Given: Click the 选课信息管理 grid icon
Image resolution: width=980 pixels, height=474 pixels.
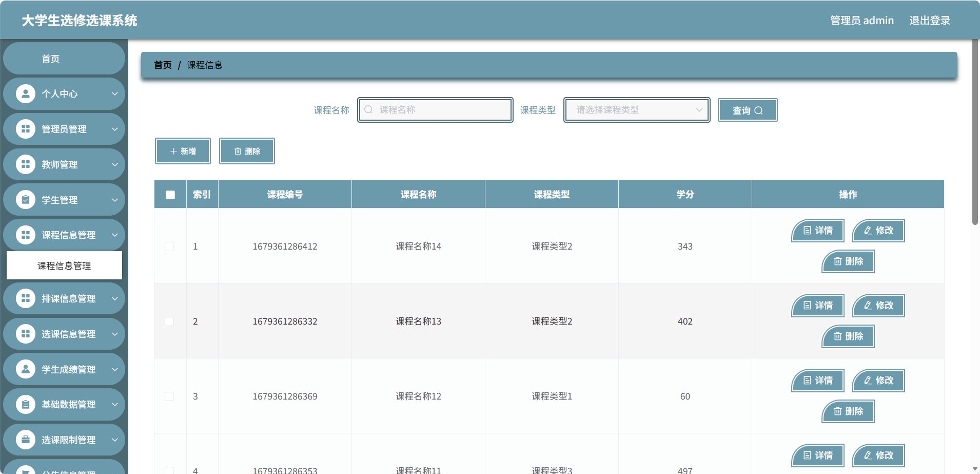Looking at the screenshot, I should [x=25, y=334].
